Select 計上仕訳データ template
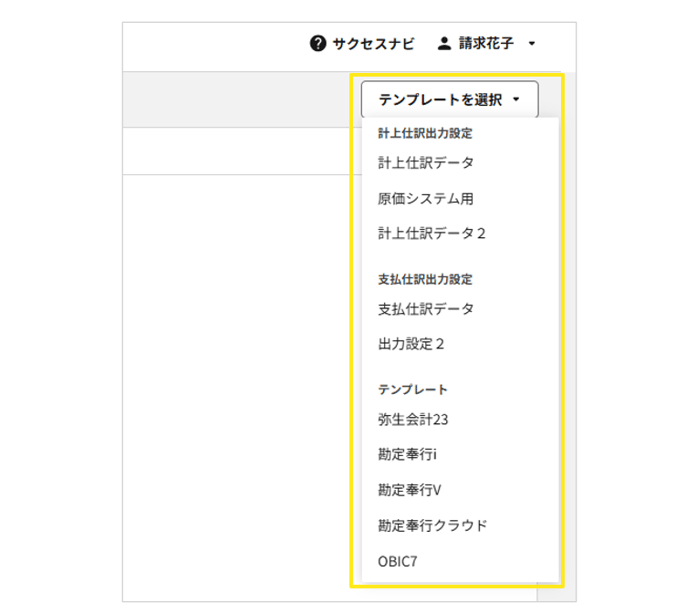Image resolution: width=676 pixels, height=613 pixels. point(426,163)
